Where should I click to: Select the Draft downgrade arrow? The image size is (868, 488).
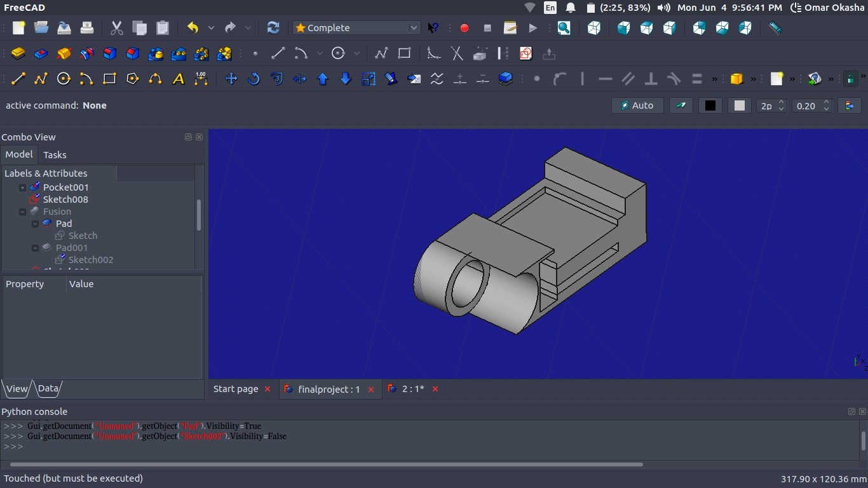tap(346, 79)
